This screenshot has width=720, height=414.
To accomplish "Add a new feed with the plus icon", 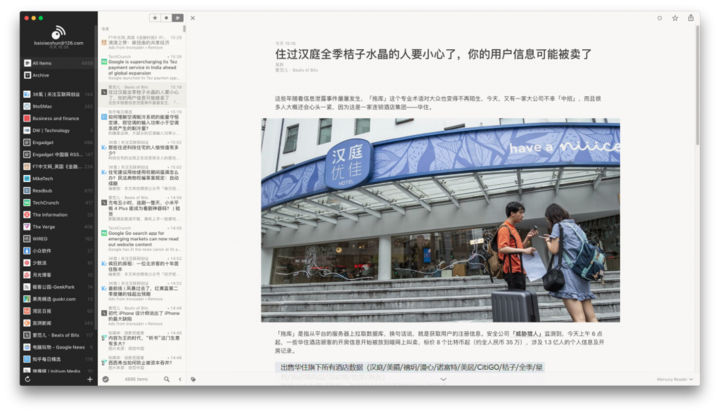I will pos(90,379).
